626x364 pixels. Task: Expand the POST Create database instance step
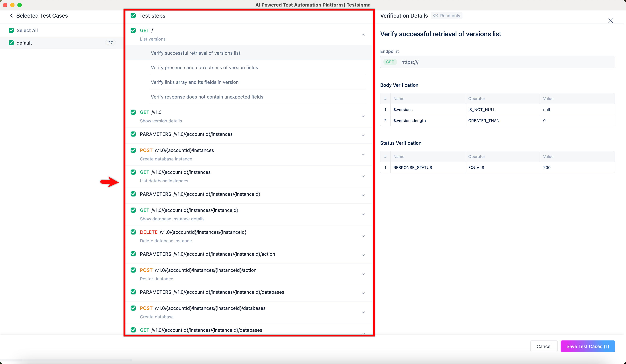tap(363, 154)
